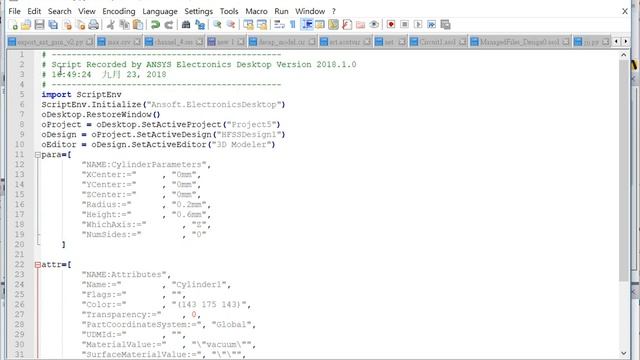Click the "import ScriptEnv" line

81,94
